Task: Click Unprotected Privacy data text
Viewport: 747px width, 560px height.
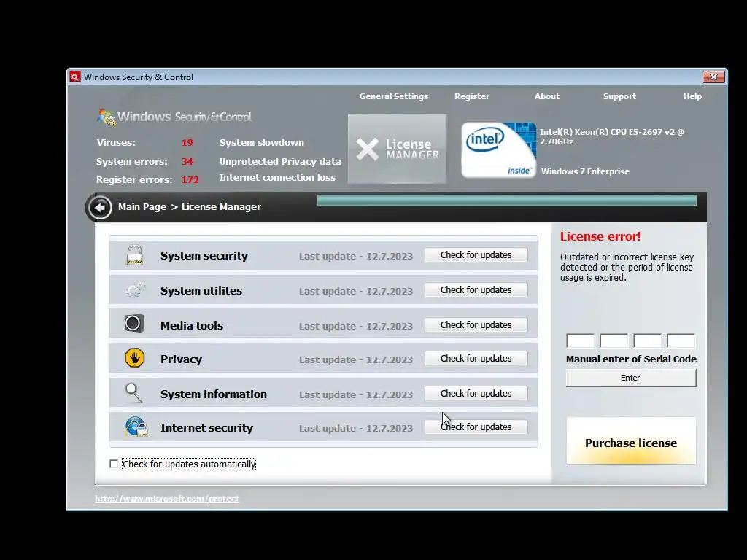Action: (x=280, y=161)
